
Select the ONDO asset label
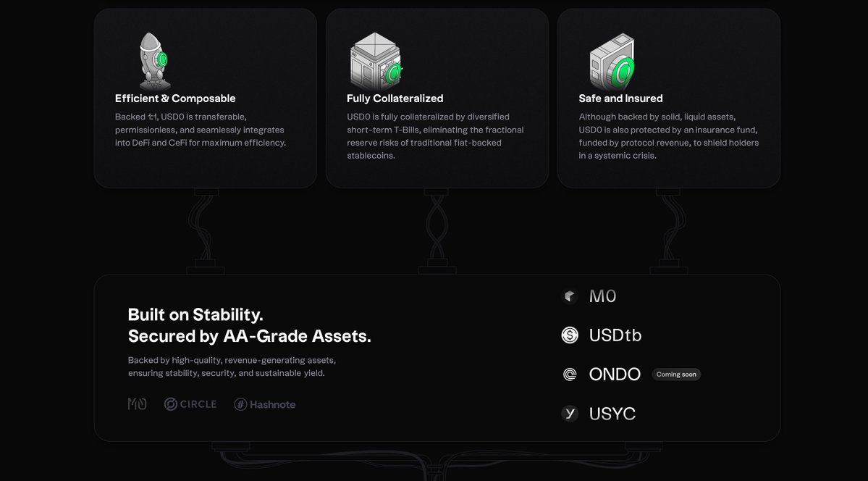615,375
